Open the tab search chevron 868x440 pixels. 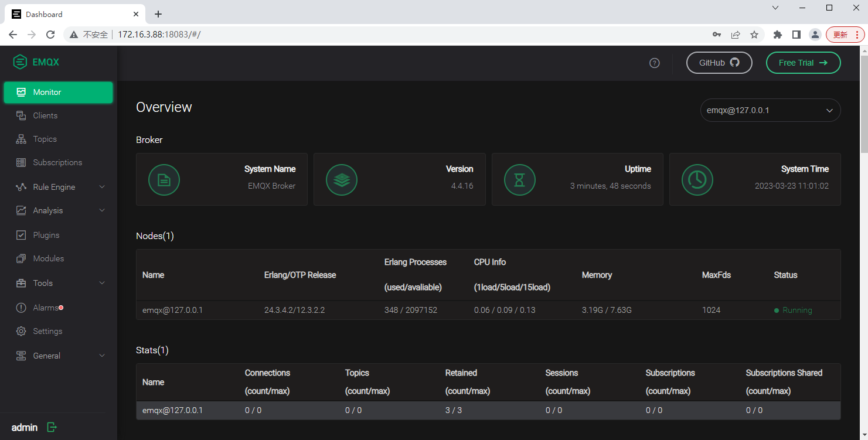tap(775, 8)
